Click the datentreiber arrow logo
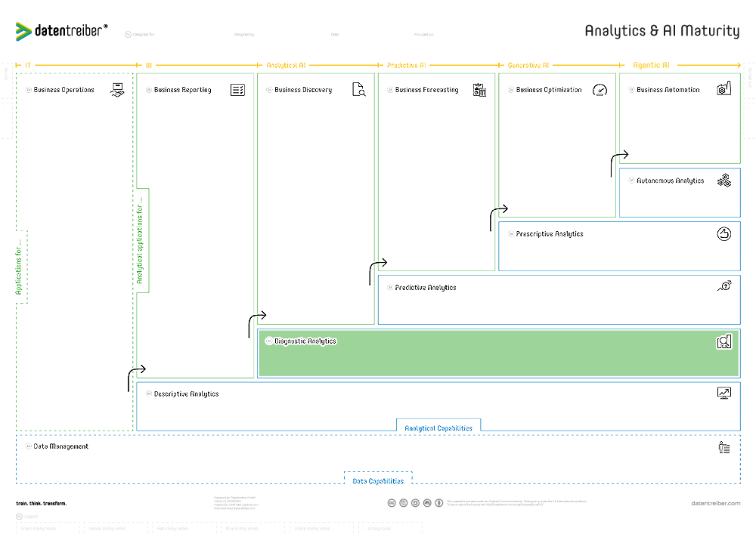Viewport: 756px width, 534px height. pos(23,31)
